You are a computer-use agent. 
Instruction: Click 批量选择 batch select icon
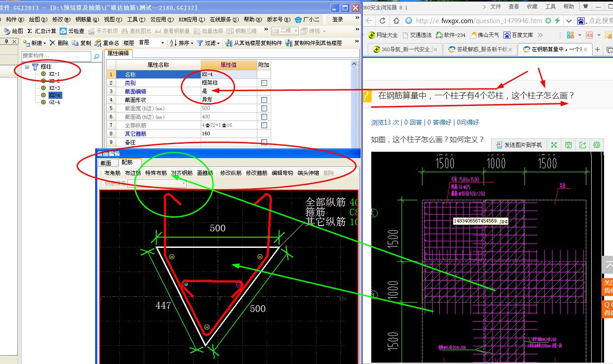198,31
